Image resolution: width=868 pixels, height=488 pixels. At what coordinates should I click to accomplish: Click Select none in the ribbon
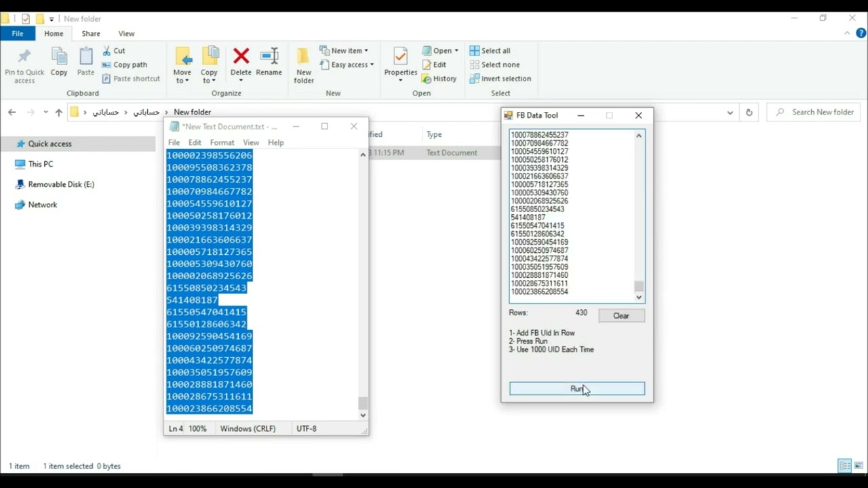494,64
